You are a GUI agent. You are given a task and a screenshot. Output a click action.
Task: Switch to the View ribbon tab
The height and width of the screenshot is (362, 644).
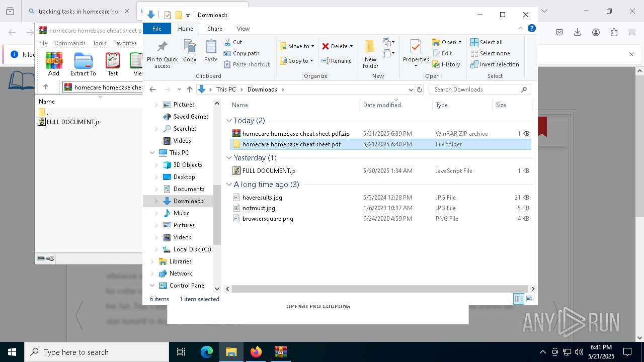pos(243,29)
